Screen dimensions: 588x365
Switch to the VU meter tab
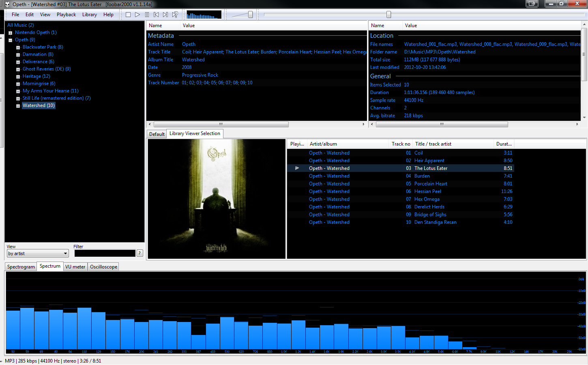tap(75, 267)
